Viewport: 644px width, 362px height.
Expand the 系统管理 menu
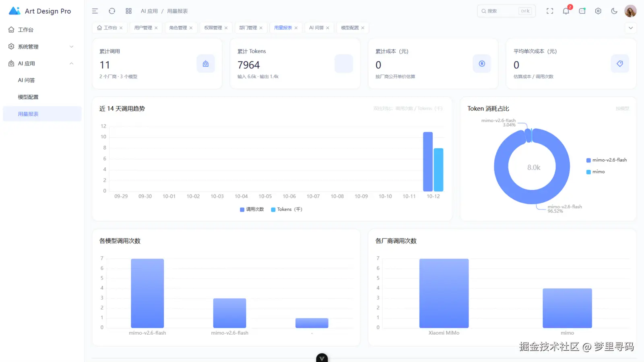(42, 47)
